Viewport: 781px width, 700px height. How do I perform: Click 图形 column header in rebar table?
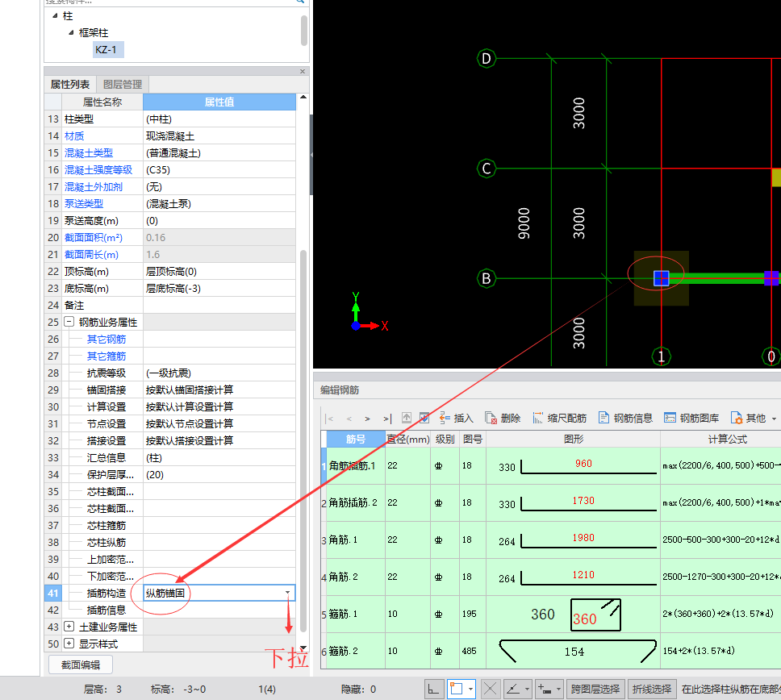coord(574,440)
